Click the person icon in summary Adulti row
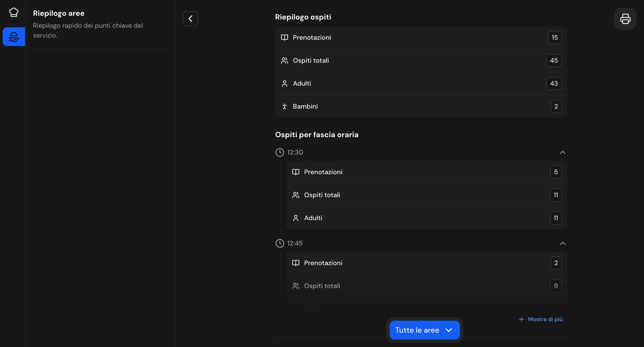The height and width of the screenshot is (347, 644). [285, 83]
